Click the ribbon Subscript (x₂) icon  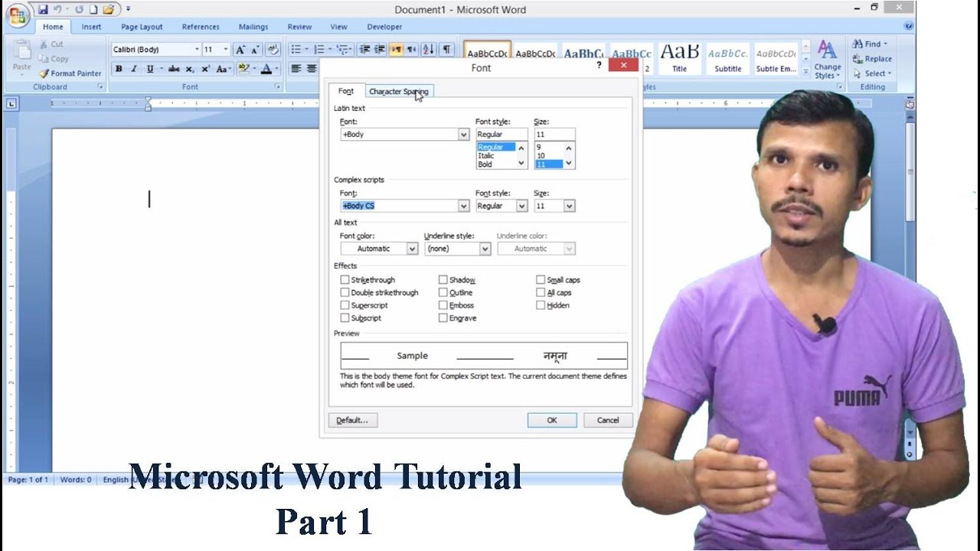tap(191, 69)
